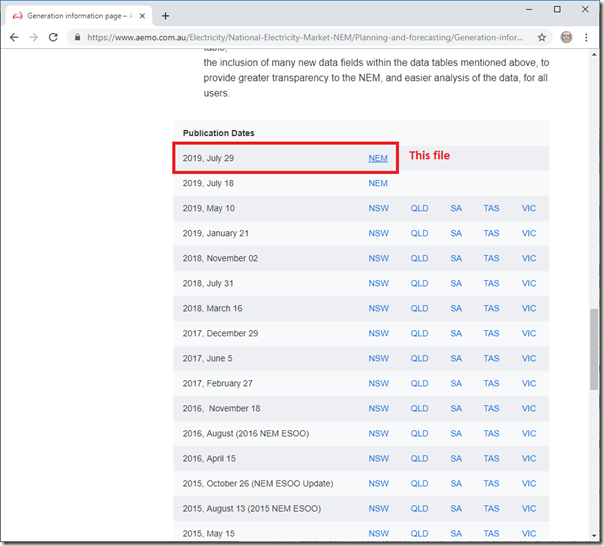
Task: Open NSW link for 2018, November 02
Action: (x=379, y=259)
